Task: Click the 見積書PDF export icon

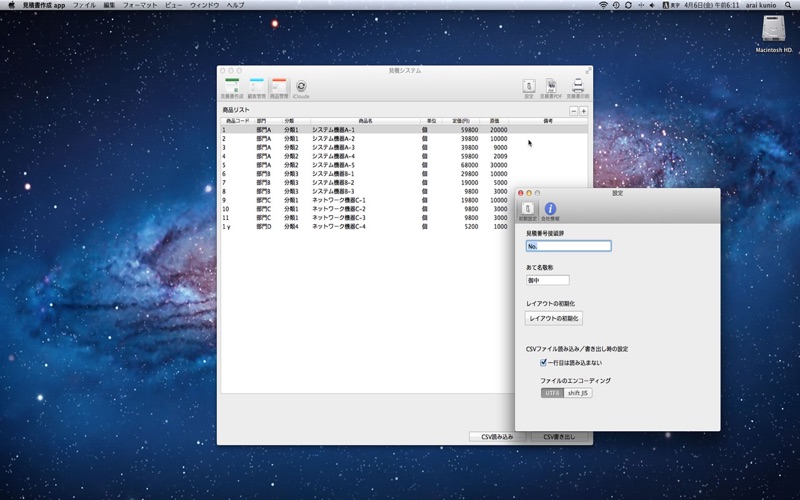Action: click(551, 88)
